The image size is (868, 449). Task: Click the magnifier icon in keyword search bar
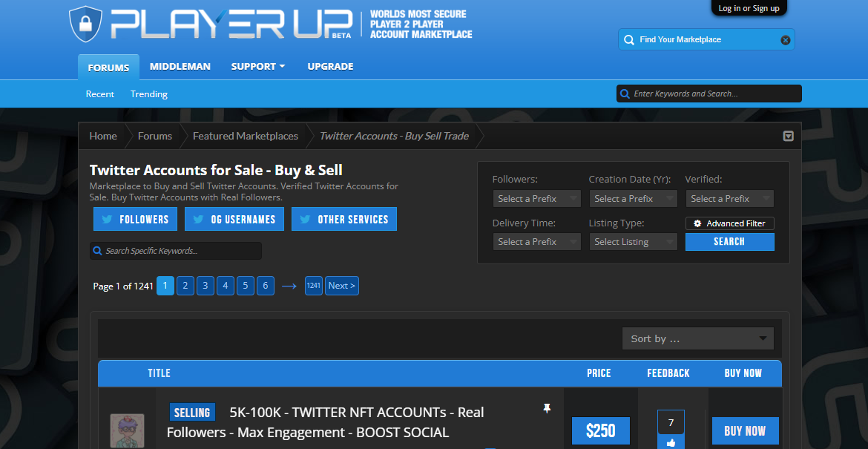(x=625, y=94)
